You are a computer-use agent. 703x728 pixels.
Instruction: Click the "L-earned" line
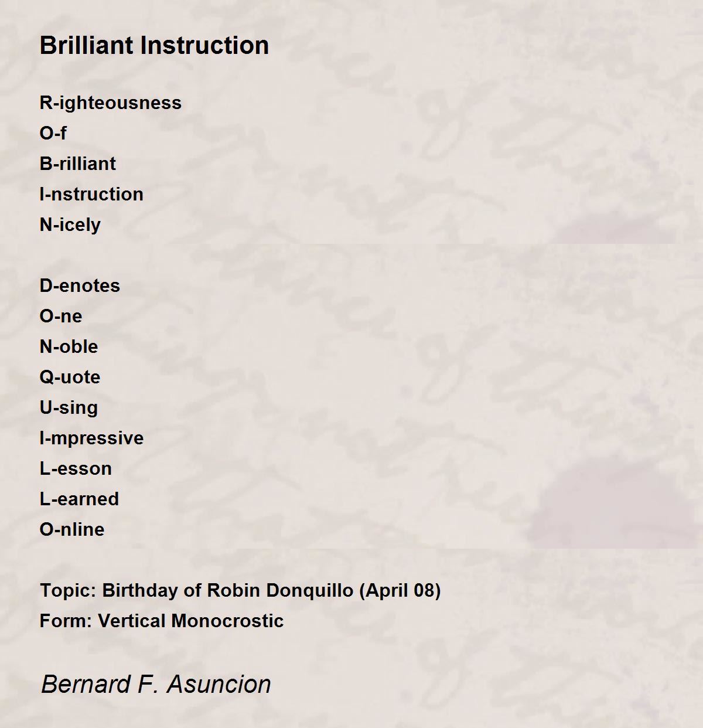click(79, 499)
